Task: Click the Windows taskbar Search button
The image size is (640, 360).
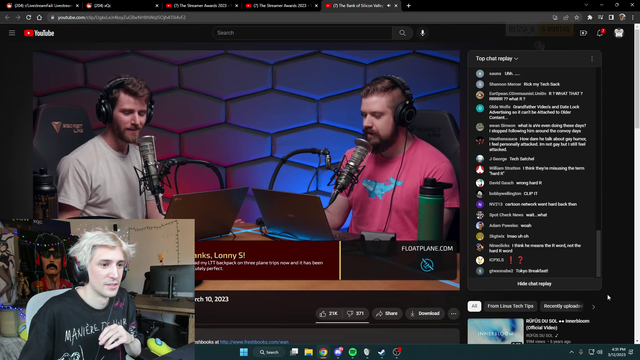Action: coord(269,352)
